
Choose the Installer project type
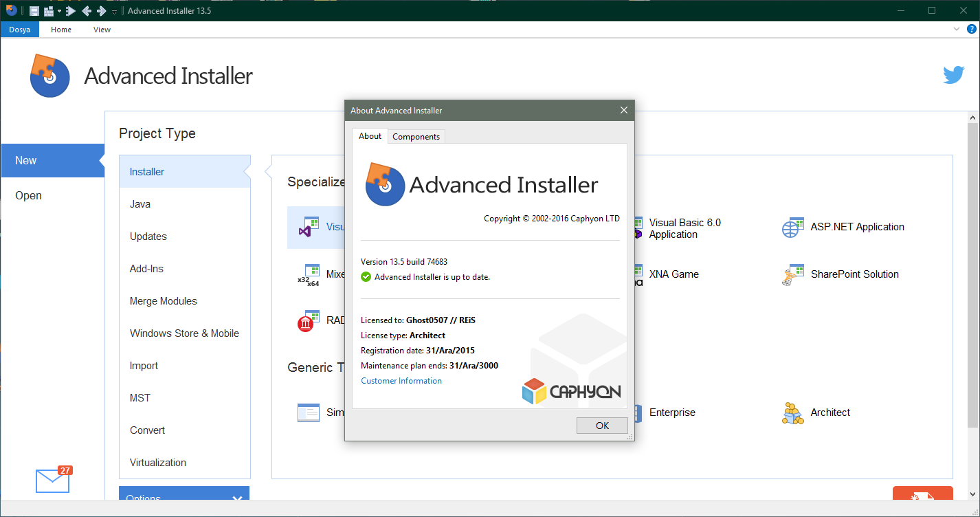pyautogui.click(x=184, y=172)
